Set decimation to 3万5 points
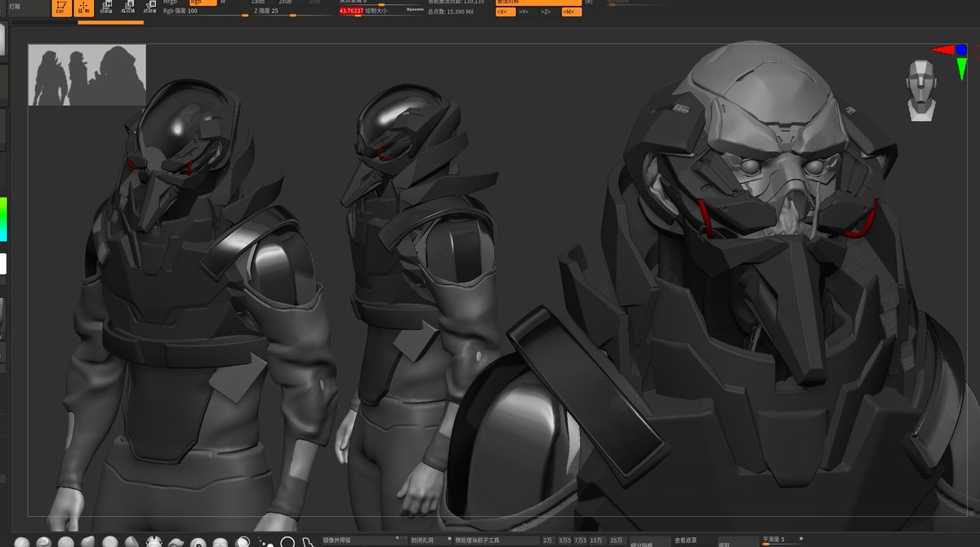This screenshot has height=547, width=980. pos(564,540)
